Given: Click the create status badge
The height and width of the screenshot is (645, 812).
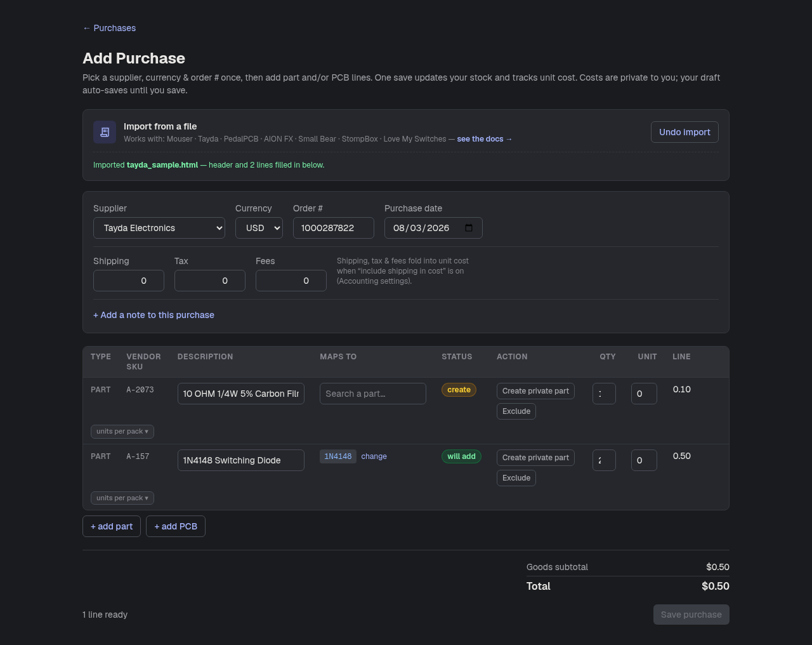Looking at the screenshot, I should pyautogui.click(x=459, y=390).
